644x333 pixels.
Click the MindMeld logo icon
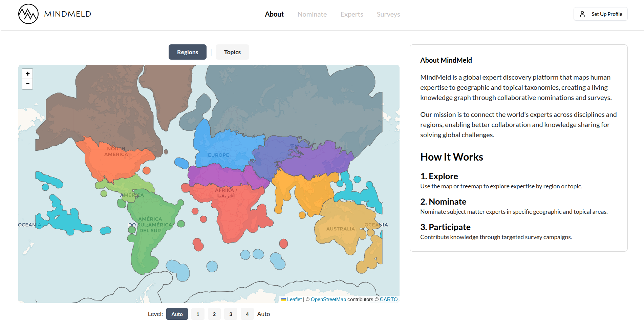click(x=28, y=14)
